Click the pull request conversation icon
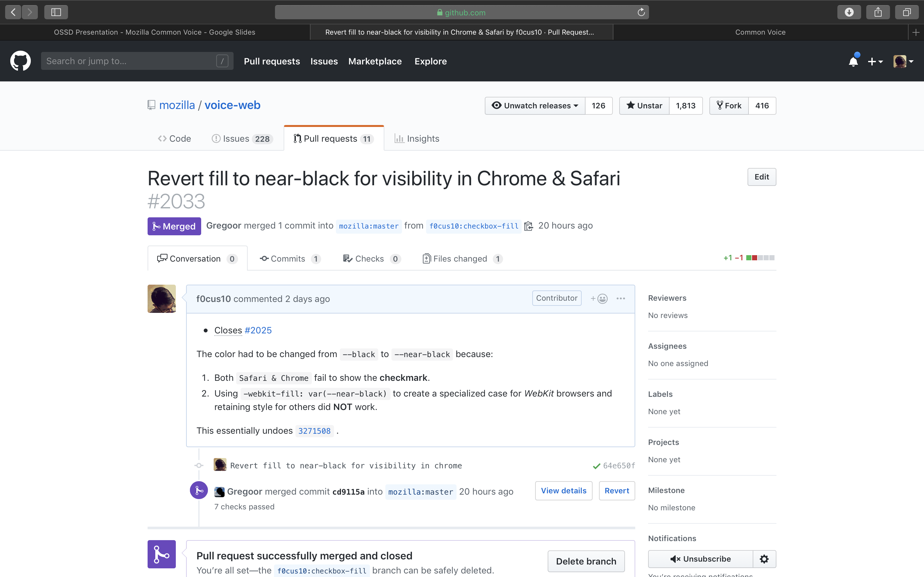Image resolution: width=924 pixels, height=577 pixels. tap(162, 258)
